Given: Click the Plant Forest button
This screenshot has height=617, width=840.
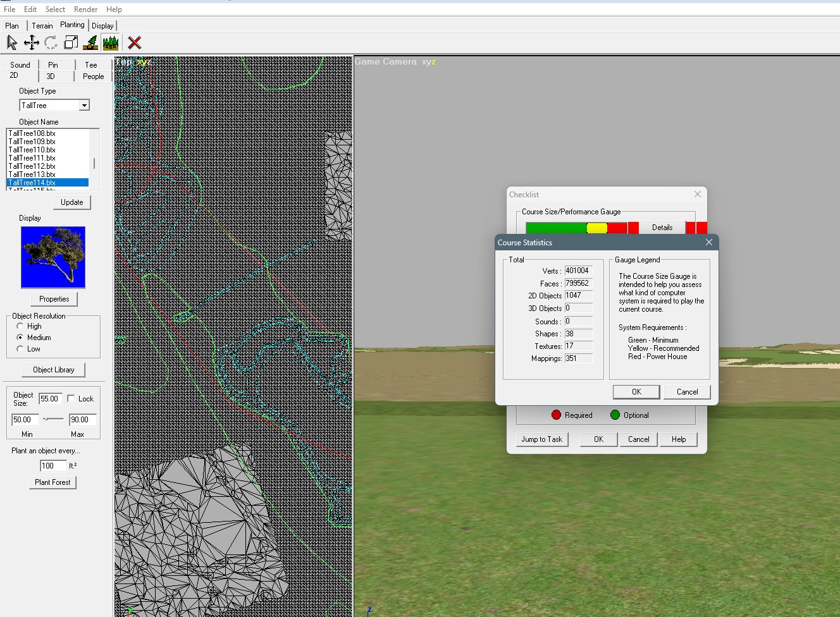Looking at the screenshot, I should (52, 482).
